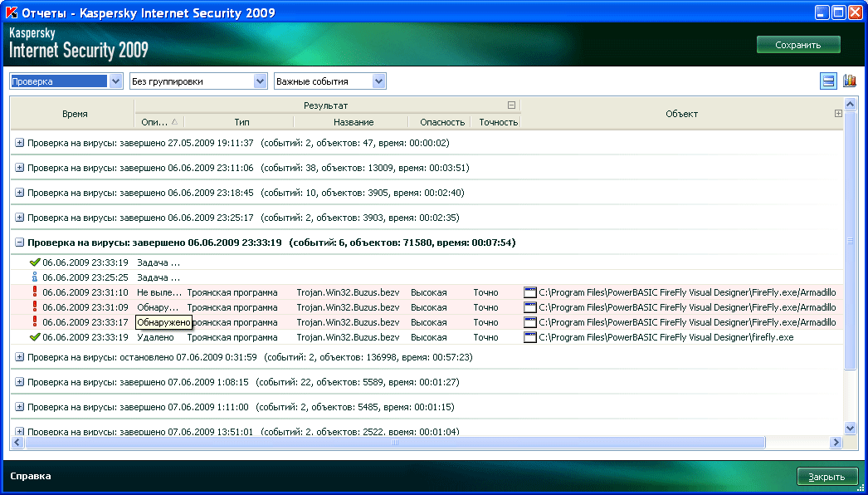Collapse the Результат column group
Screen dimensions: 868x495
pos(511,105)
